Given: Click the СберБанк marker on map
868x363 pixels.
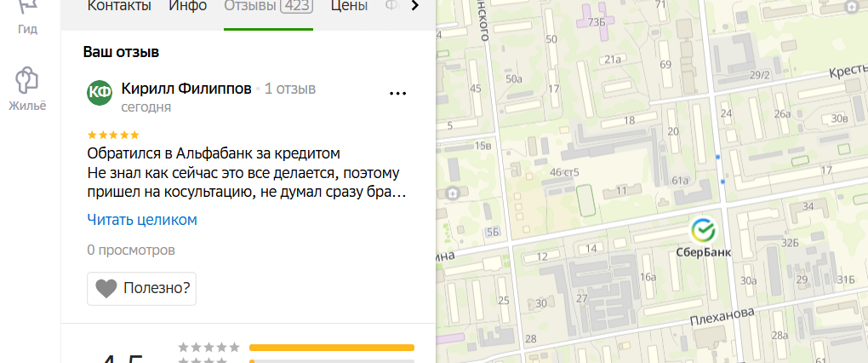Looking at the screenshot, I should point(704,230).
